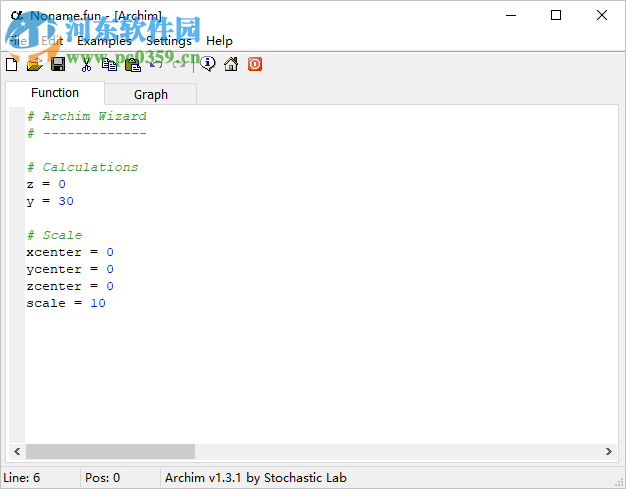Save the file with the floppy disk icon
The image size is (626, 489).
coord(58,64)
